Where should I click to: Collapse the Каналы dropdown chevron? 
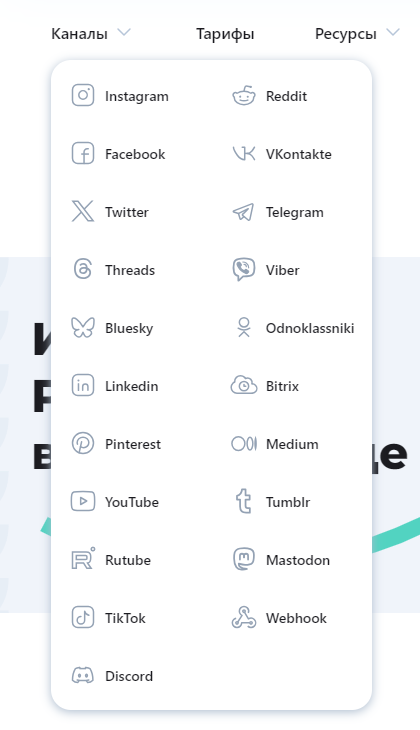point(124,33)
